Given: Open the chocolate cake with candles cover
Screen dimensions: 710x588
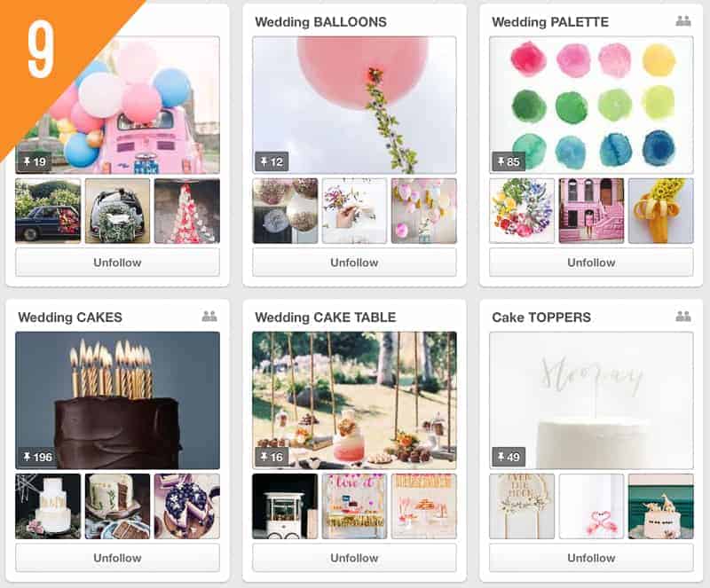Looking at the screenshot, I should 117,400.
